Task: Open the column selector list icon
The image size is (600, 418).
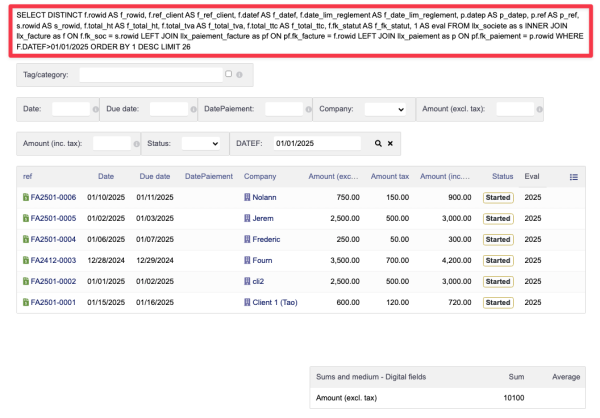Action: point(573,176)
